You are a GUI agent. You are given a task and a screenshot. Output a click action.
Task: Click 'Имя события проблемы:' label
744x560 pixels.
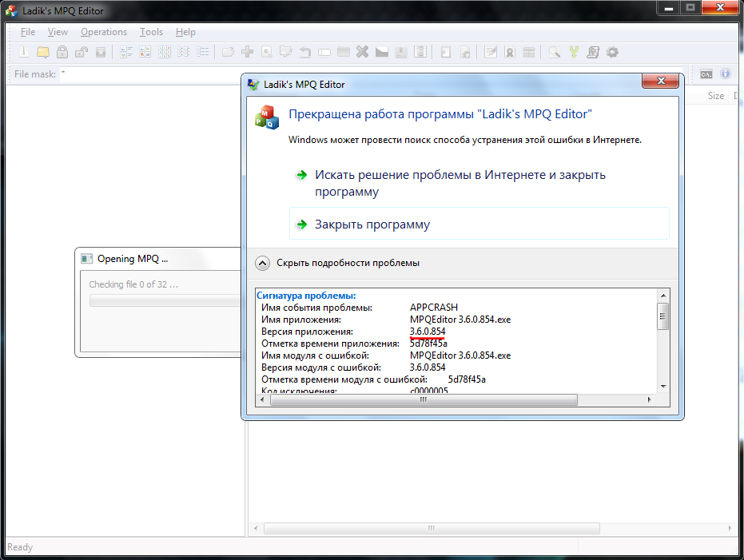click(x=316, y=308)
